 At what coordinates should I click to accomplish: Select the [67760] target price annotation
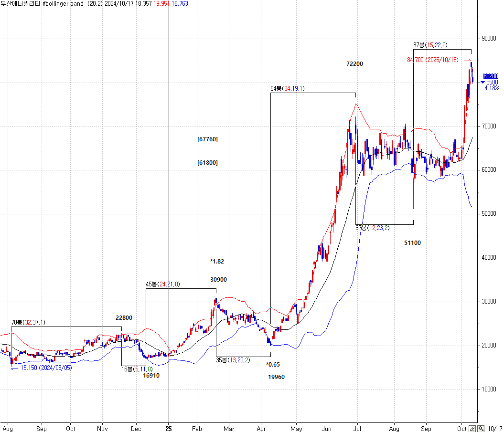(207, 139)
